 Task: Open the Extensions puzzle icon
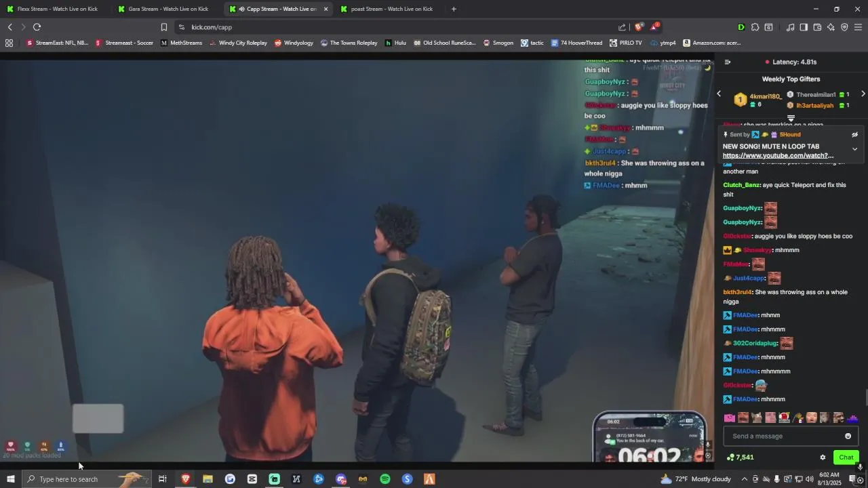(x=755, y=27)
